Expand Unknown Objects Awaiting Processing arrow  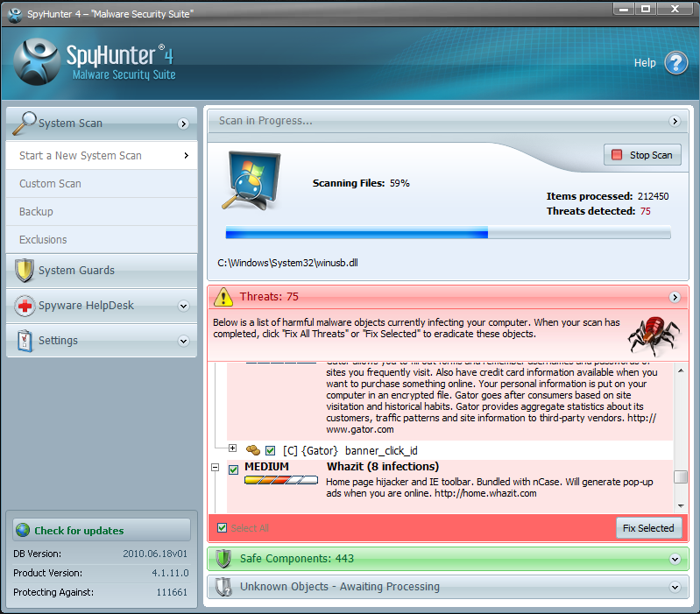675,587
